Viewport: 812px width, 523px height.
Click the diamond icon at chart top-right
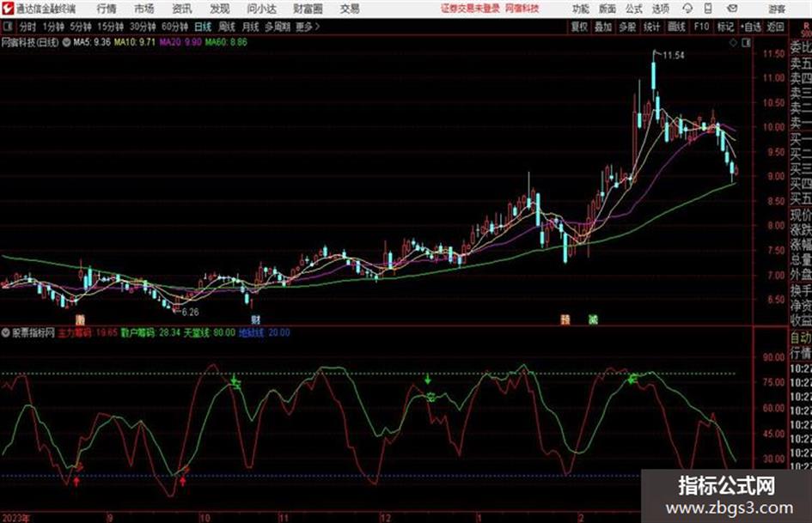(733, 43)
